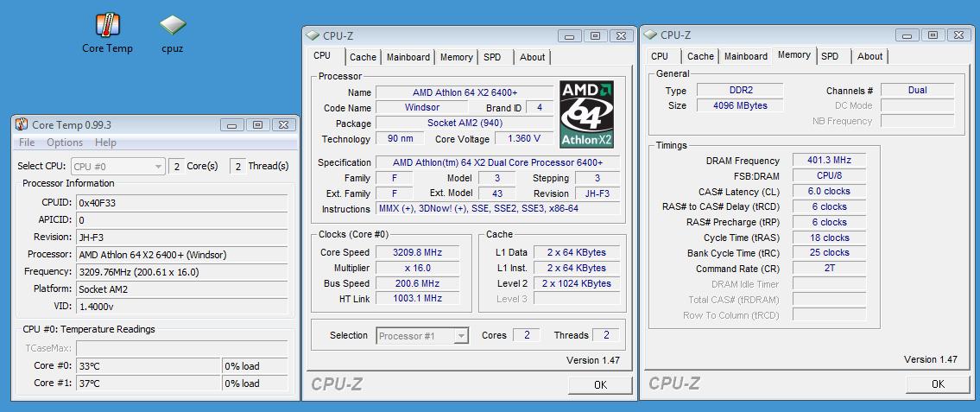Viewport: 980px width, 412px height.
Task: Click the CPUID field showing 0x40F33
Action: pos(182,203)
